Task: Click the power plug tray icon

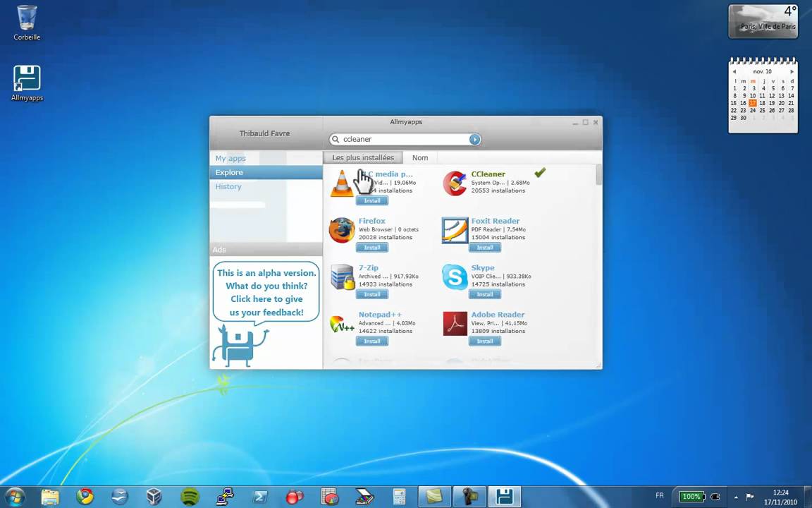Action: tap(715, 497)
